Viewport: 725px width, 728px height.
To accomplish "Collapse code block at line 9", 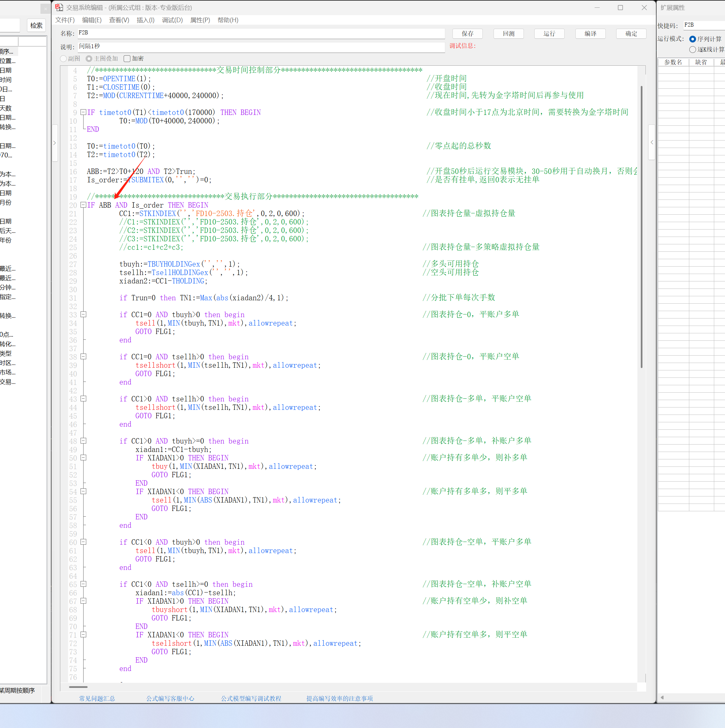I will pos(83,112).
